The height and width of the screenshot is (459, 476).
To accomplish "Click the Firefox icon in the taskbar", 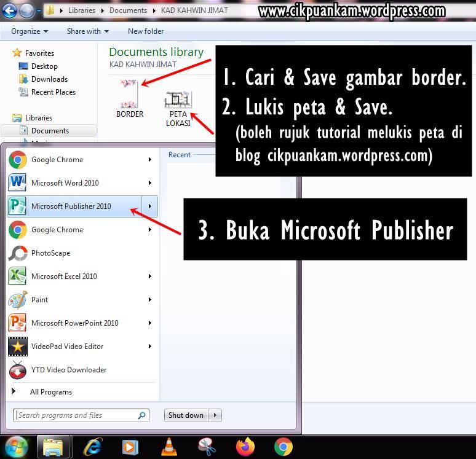I will 245,447.
